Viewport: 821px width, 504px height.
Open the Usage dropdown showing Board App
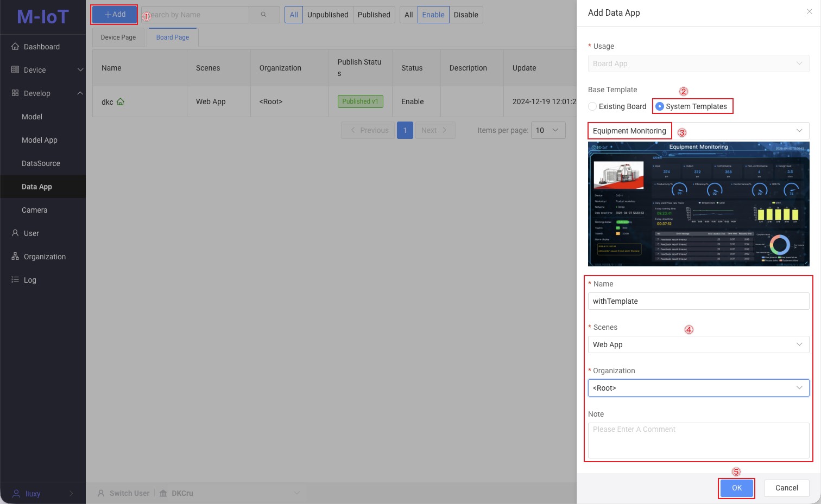pos(698,63)
